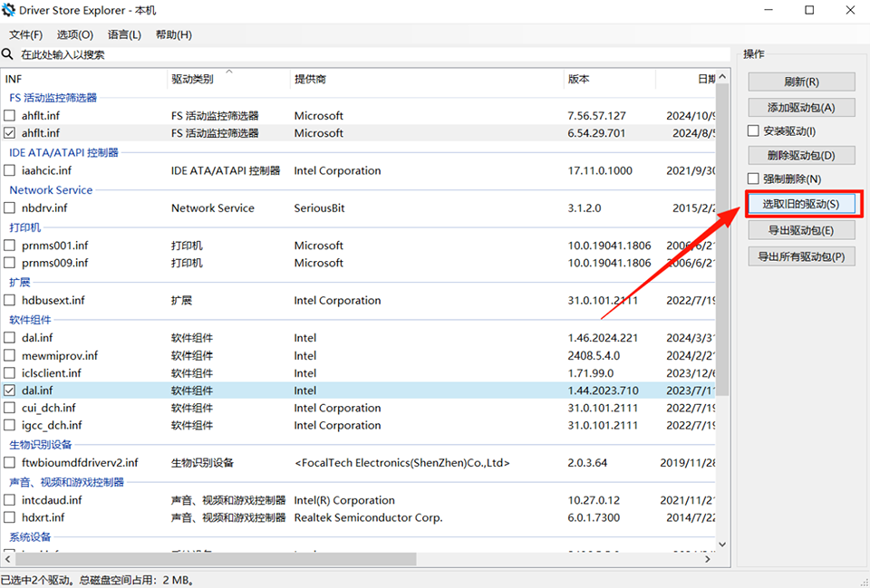870x588 pixels.
Task: Check dal.inf version 1.46.2024.221 checkbox
Action: (x=9, y=337)
